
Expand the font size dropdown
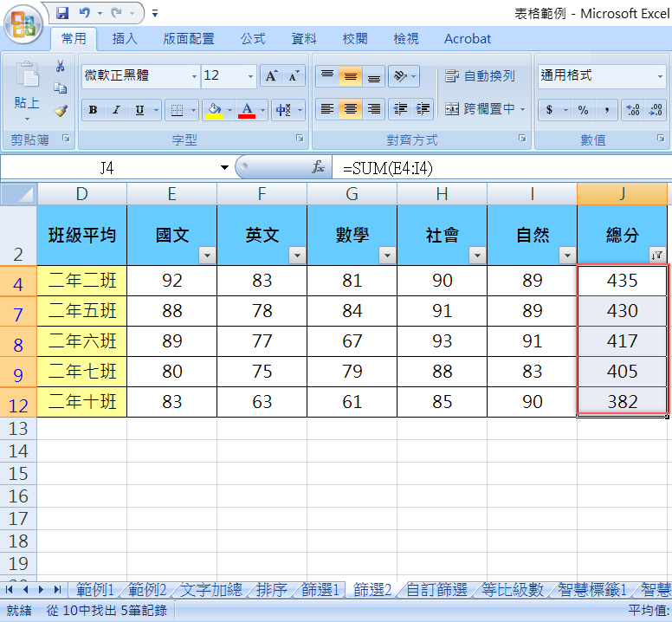click(250, 76)
